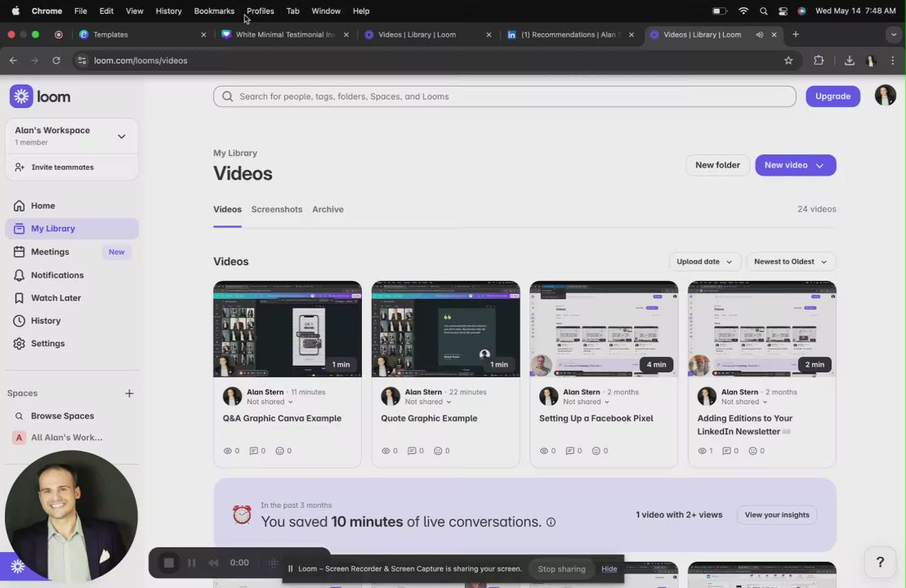Click the rewind recording control
The width and height of the screenshot is (906, 588).
pyautogui.click(x=213, y=563)
